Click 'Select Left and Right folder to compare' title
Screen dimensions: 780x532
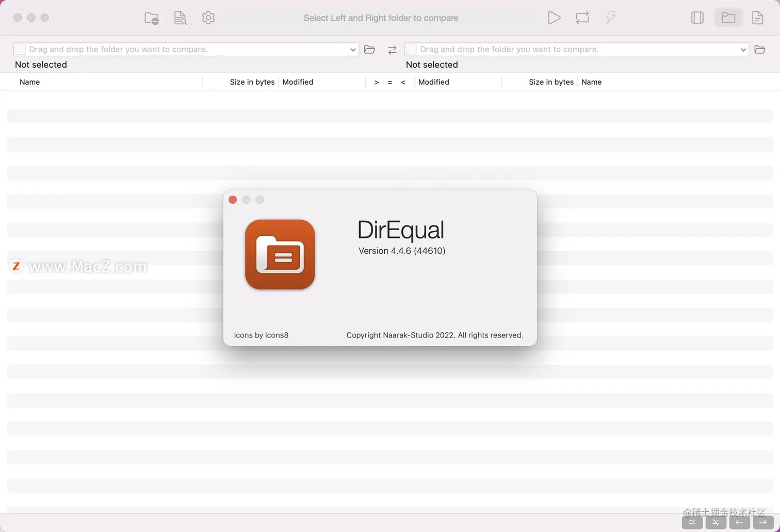[381, 18]
